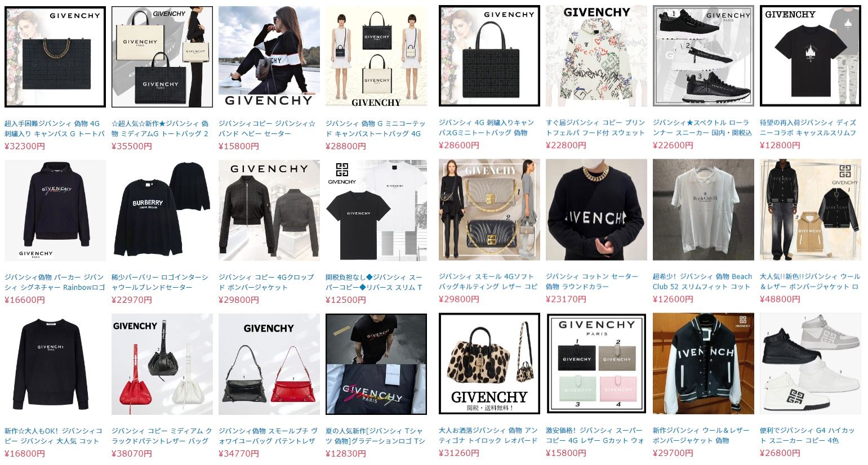Screen dimensions: 868x465
Task: Open the red drawstring bucket bags image
Action: 162,364
